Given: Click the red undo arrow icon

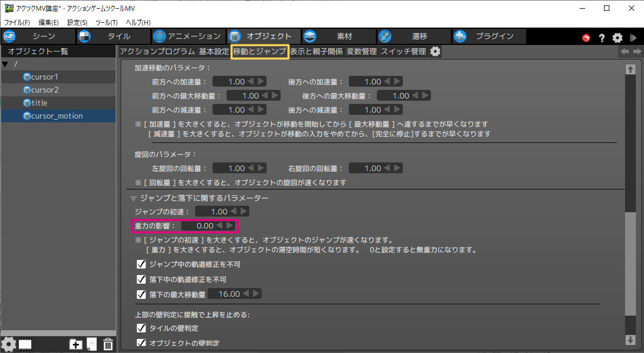Looking at the screenshot, I should 586,38.
